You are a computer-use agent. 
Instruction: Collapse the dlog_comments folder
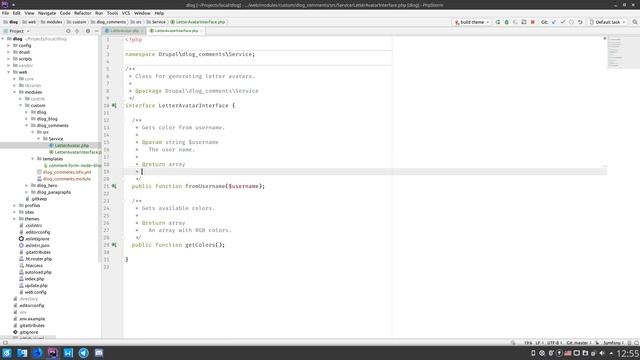[27, 126]
